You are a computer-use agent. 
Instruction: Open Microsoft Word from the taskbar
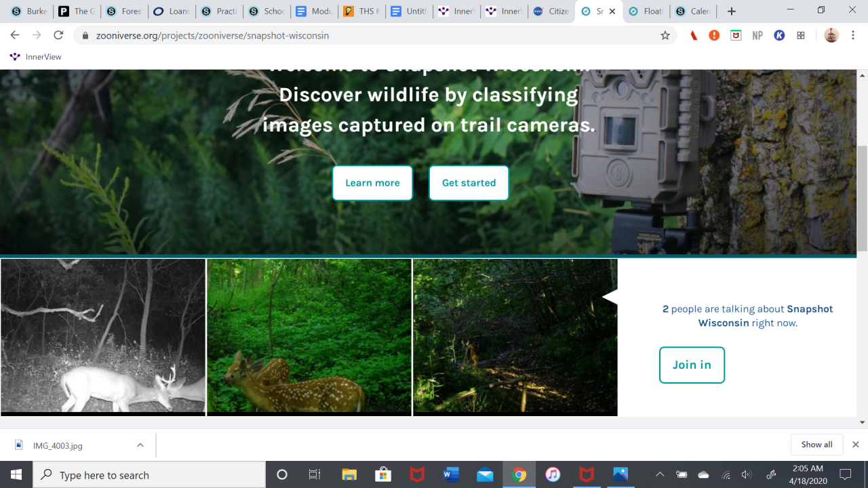451,474
